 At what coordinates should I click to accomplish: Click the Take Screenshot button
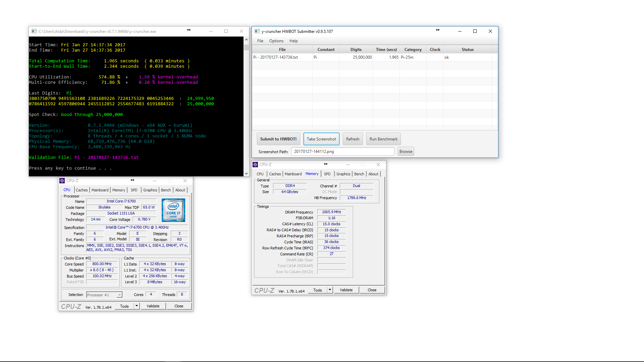tap(321, 139)
